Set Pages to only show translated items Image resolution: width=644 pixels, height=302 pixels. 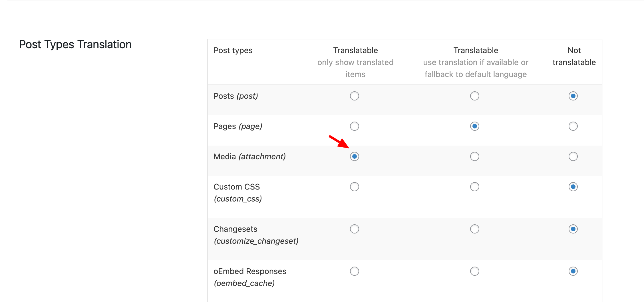[355, 126]
